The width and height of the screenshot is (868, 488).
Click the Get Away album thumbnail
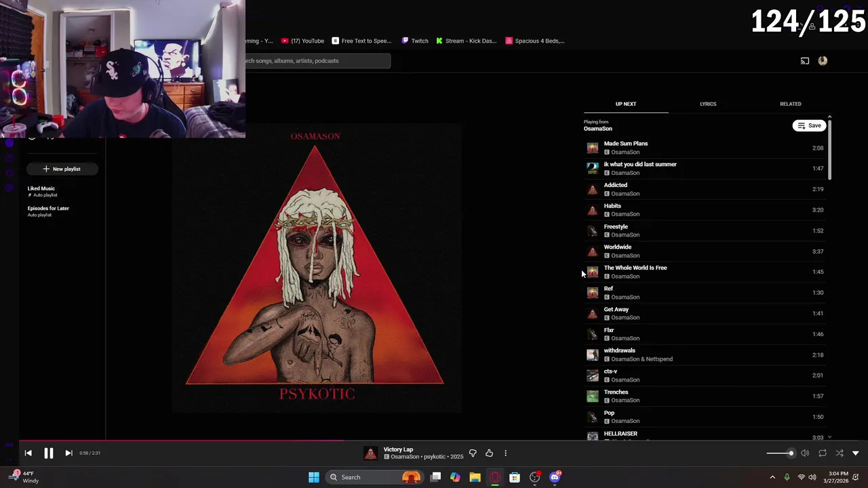click(x=593, y=313)
